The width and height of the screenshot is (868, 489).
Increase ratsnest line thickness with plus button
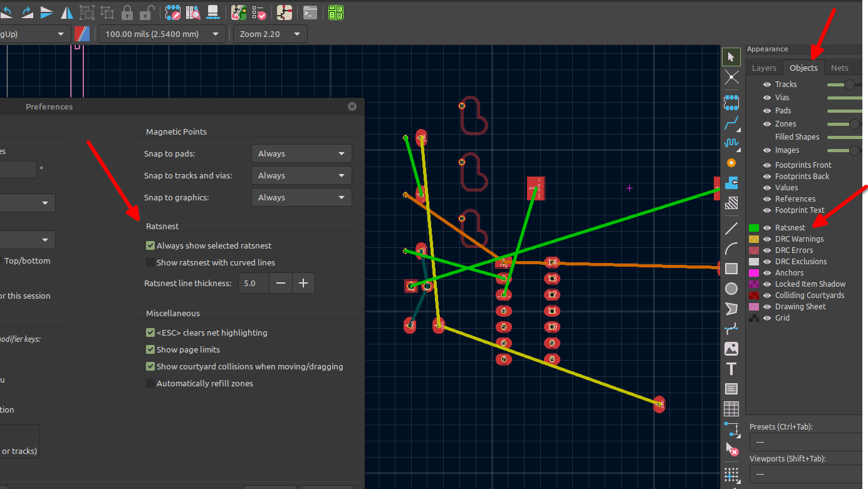click(303, 283)
